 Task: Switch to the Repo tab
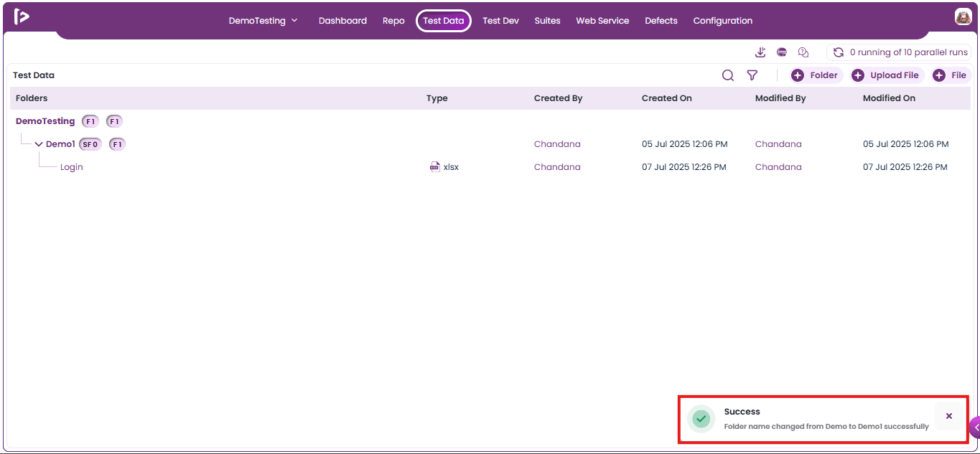click(x=393, y=21)
